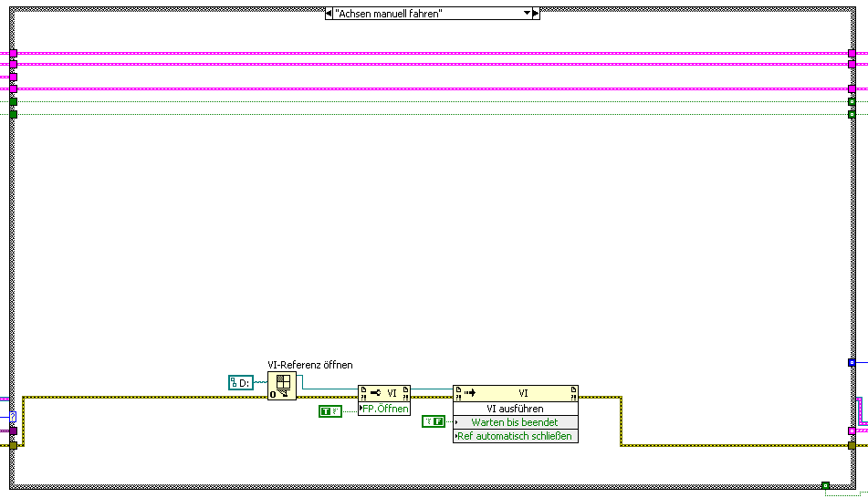The height and width of the screenshot is (498, 868).
Task: Click the VI-Referenz öffnen function node
Action: pos(282,386)
